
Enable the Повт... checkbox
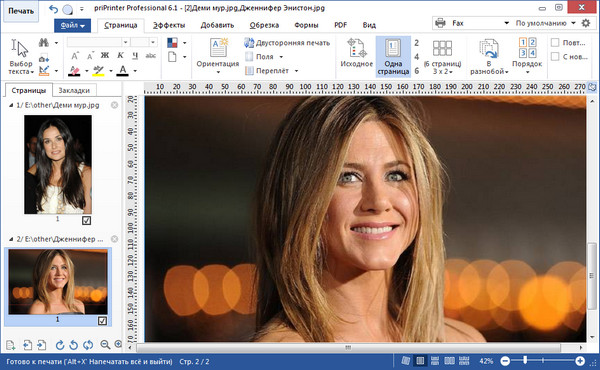click(x=555, y=42)
